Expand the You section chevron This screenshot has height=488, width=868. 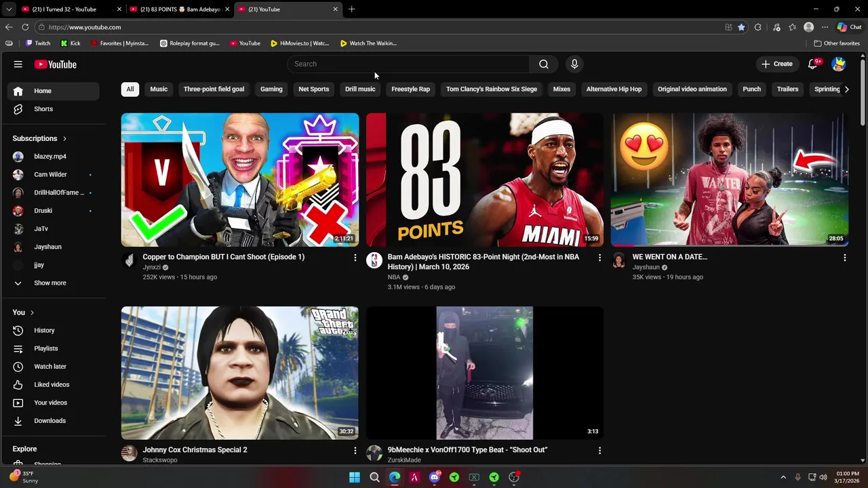[x=32, y=312]
